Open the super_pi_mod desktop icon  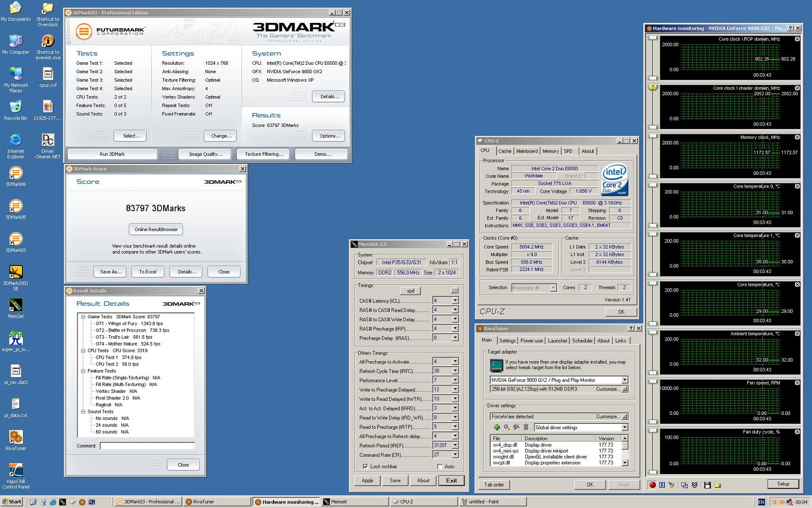tap(15, 341)
